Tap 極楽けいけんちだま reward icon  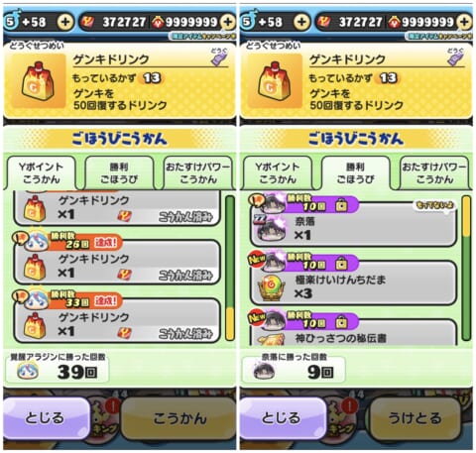click(271, 286)
